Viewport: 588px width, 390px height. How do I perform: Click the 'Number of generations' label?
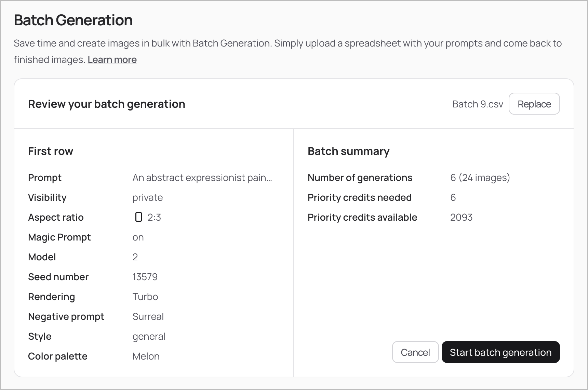pos(360,178)
